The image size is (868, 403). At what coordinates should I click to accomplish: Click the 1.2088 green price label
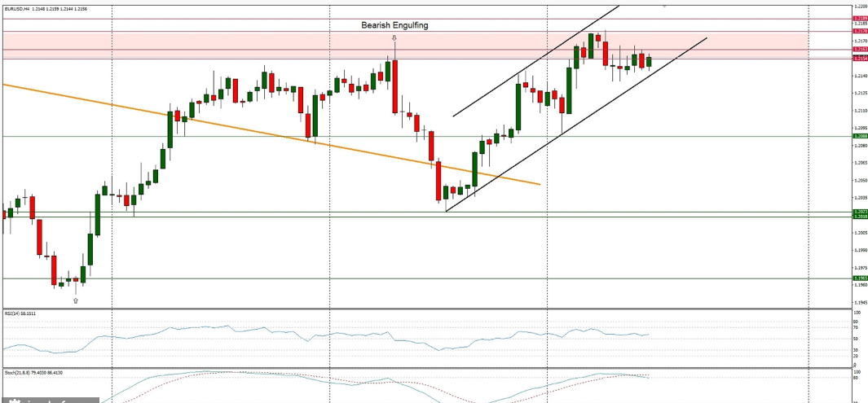[859, 136]
